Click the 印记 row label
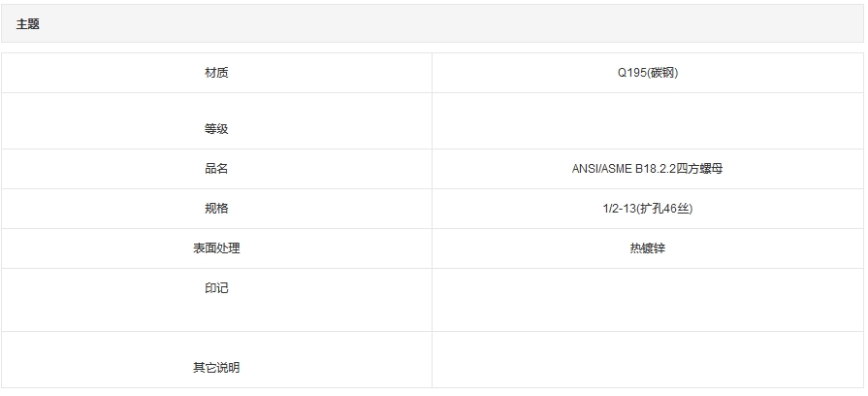This screenshot has width=868, height=396. [x=216, y=288]
